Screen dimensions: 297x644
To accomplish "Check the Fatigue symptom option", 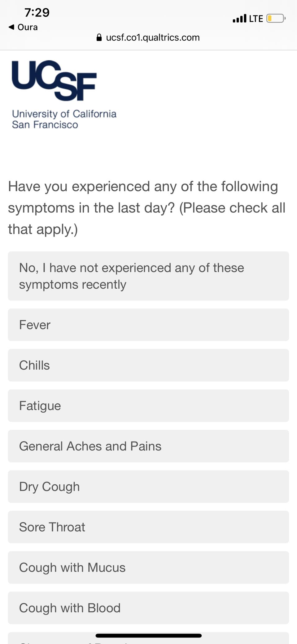I will click(148, 406).
